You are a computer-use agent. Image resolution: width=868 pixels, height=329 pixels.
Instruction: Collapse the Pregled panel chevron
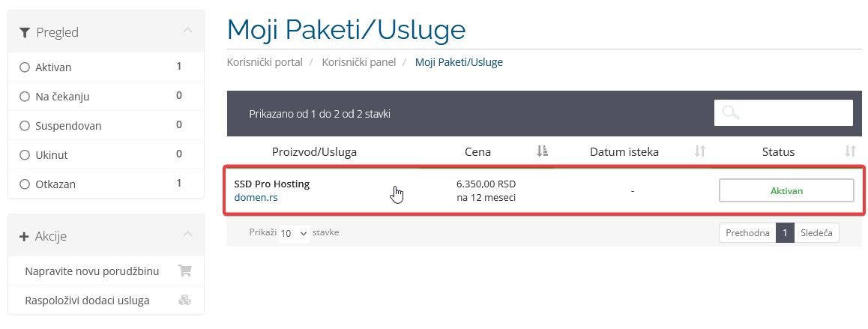point(187,30)
